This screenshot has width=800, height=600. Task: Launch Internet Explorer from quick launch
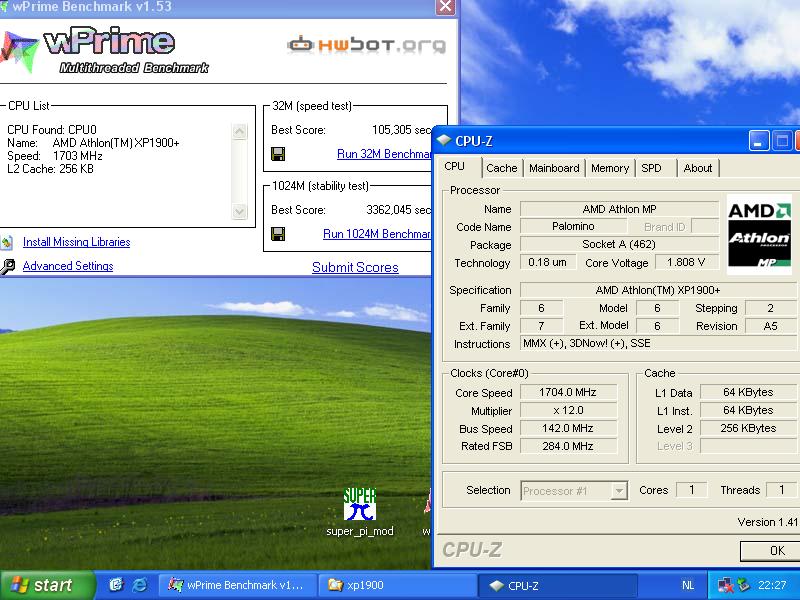[x=139, y=585]
